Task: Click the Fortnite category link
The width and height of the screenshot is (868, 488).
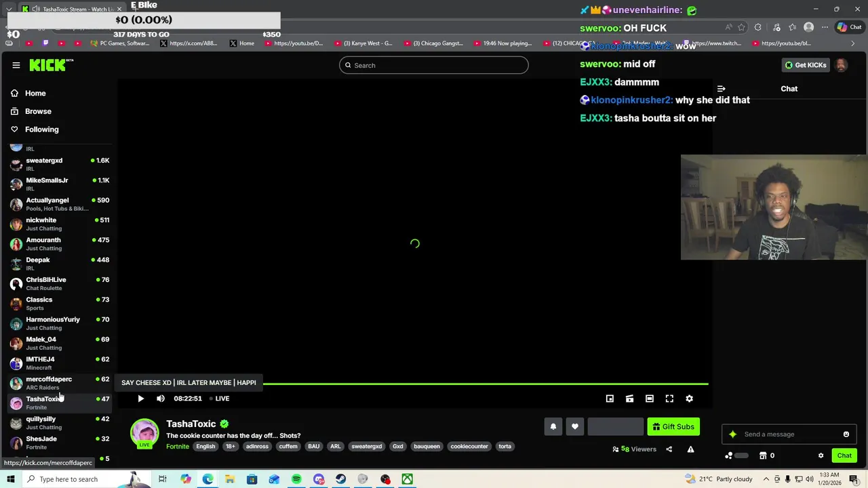Action: point(178,447)
